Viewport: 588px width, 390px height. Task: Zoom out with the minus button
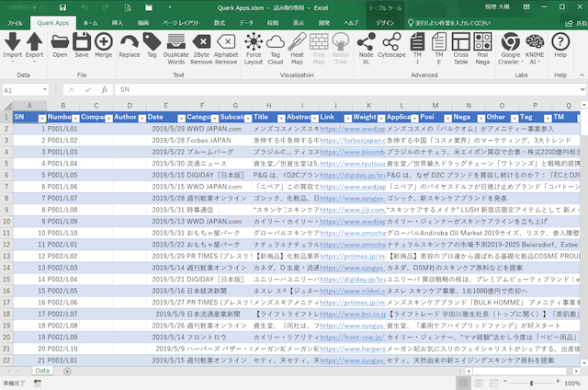(x=505, y=382)
